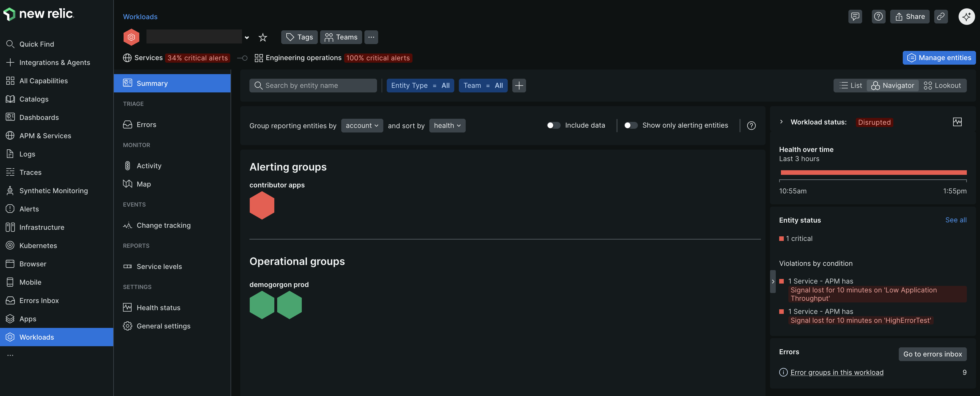Turn on Show only alerting entities
The height and width of the screenshot is (396, 980).
tap(630, 126)
